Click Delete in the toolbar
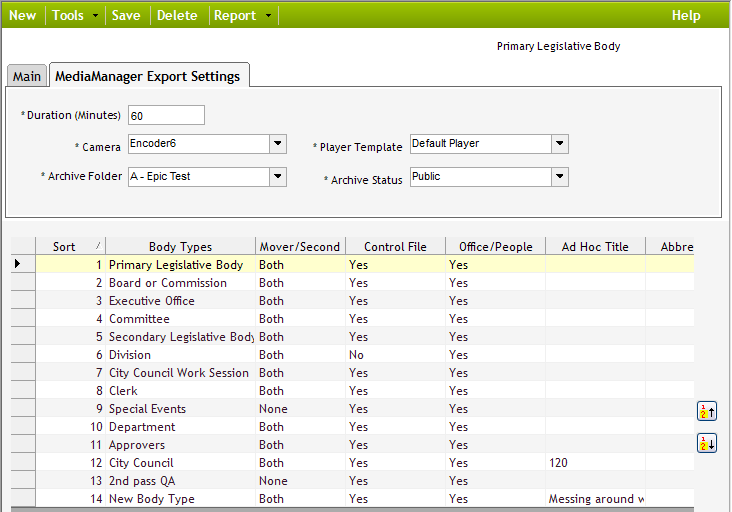The height and width of the screenshot is (512, 732). click(177, 15)
